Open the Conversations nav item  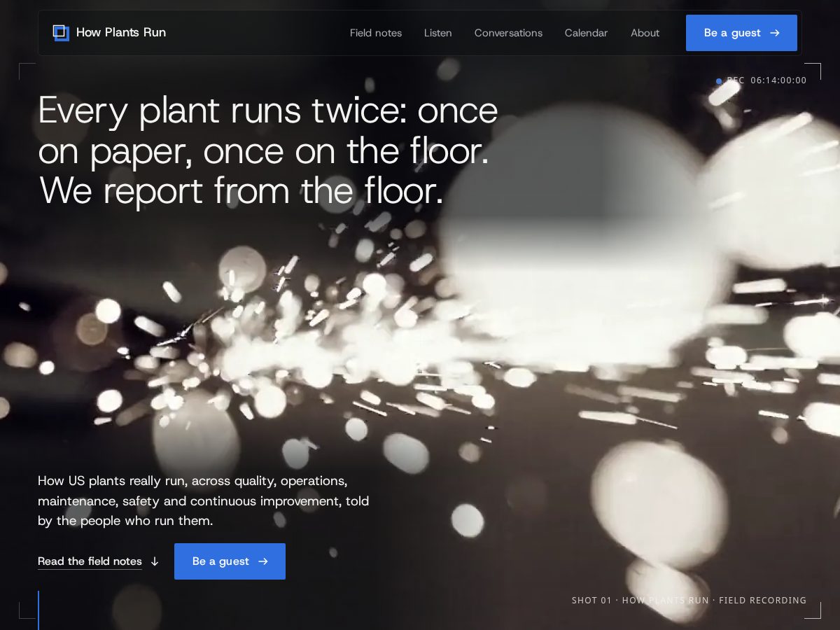pyautogui.click(x=508, y=33)
